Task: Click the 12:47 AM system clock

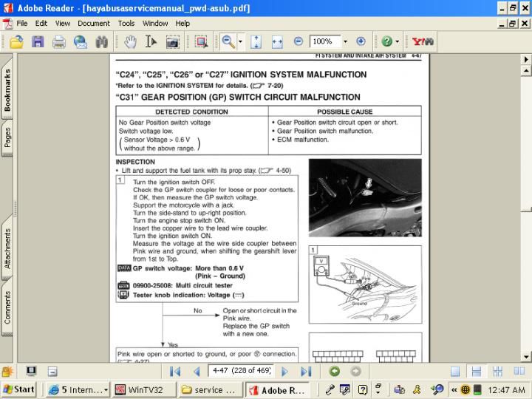Action: 507,390
